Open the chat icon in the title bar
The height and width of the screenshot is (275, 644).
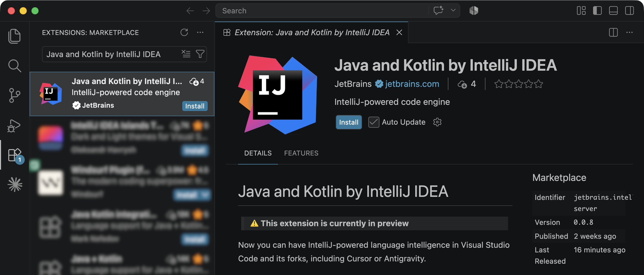[x=438, y=11]
